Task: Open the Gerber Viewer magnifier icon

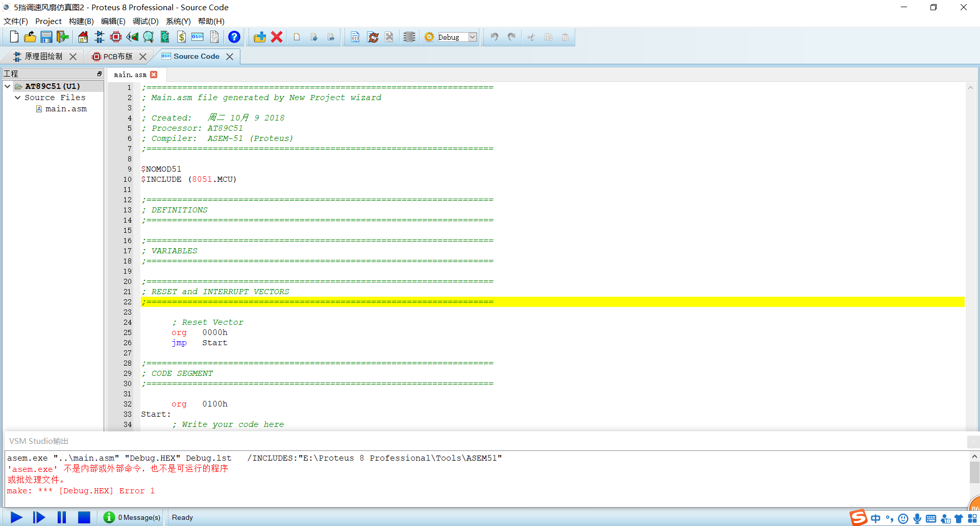Action: [149, 37]
